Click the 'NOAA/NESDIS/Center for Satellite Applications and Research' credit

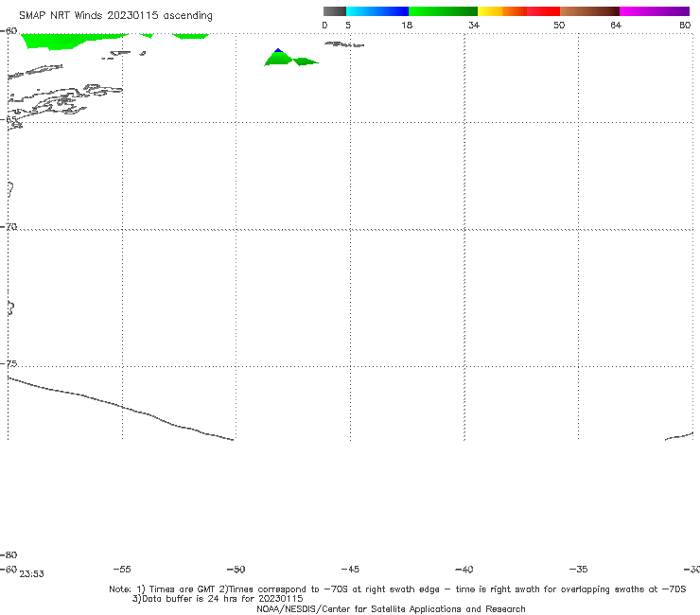pyautogui.click(x=391, y=608)
